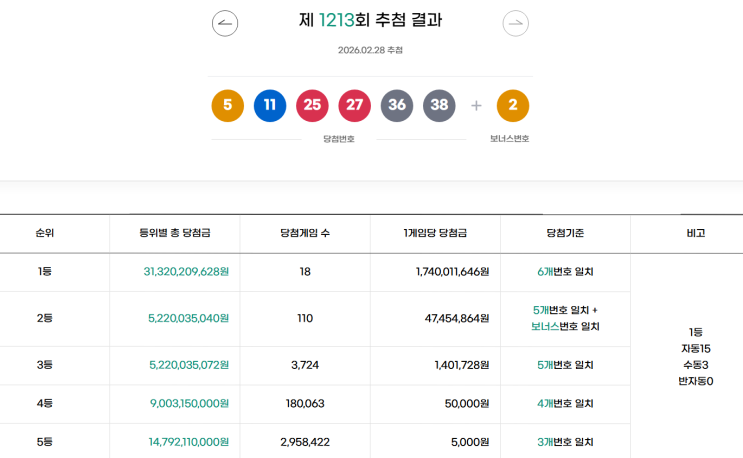This screenshot has height=458, width=743.
Task: Go to the previous draw with left arrow
Action: [225, 23]
